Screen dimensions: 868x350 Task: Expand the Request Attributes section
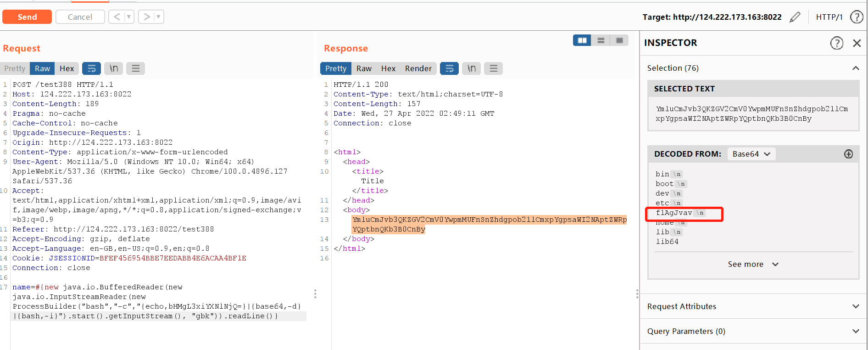click(x=753, y=306)
